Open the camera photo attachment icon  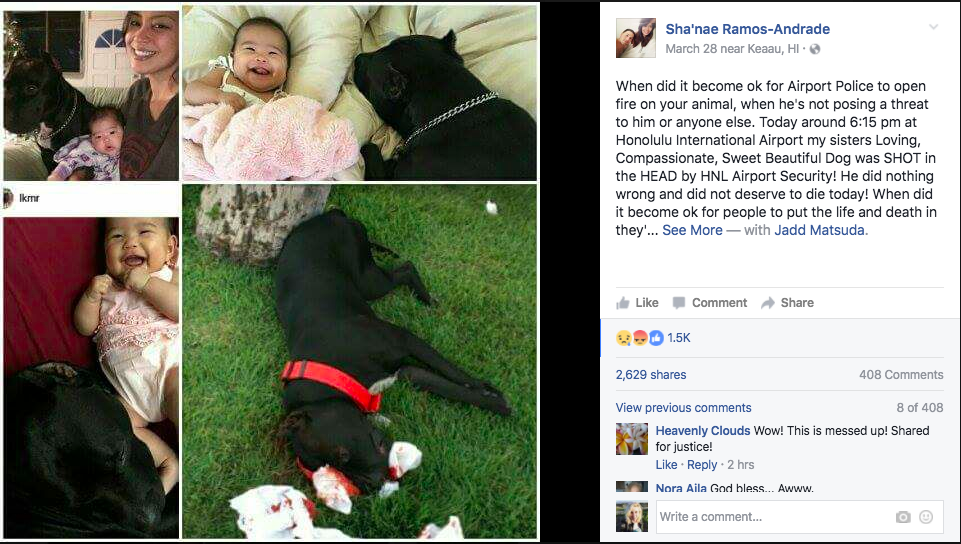click(x=903, y=517)
